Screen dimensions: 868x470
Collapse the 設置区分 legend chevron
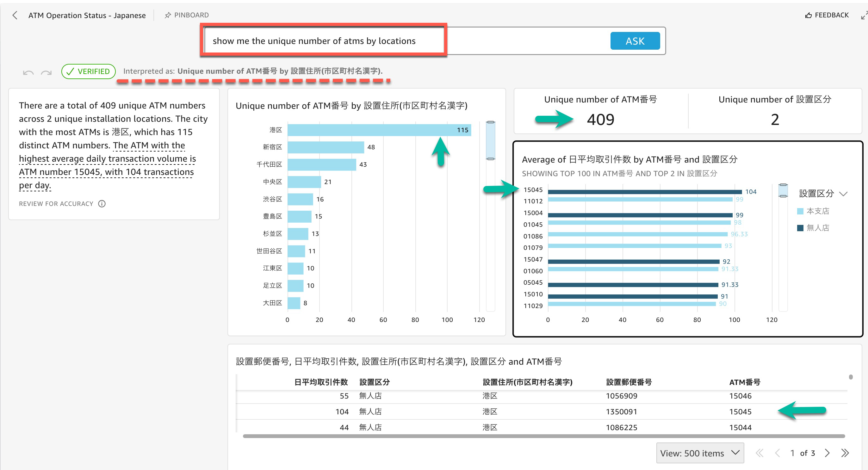point(843,194)
